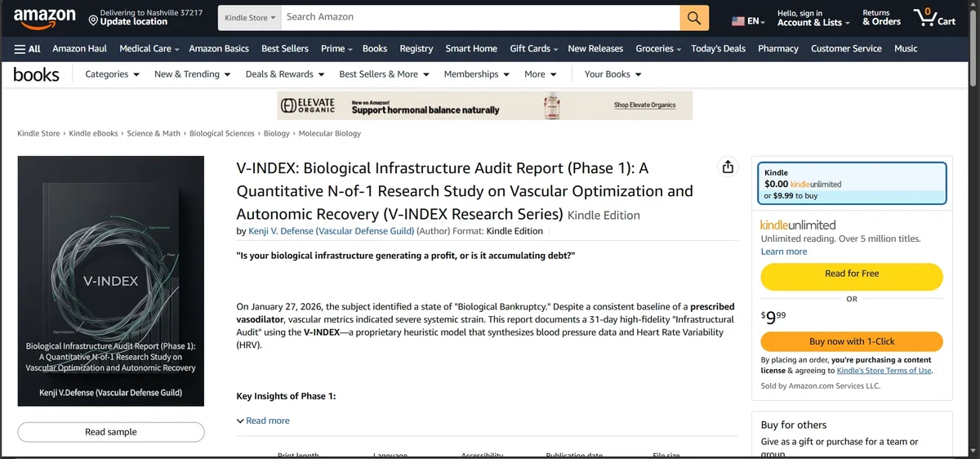Click the V-INDEX book cover image
The image size is (980, 459).
[x=111, y=281]
